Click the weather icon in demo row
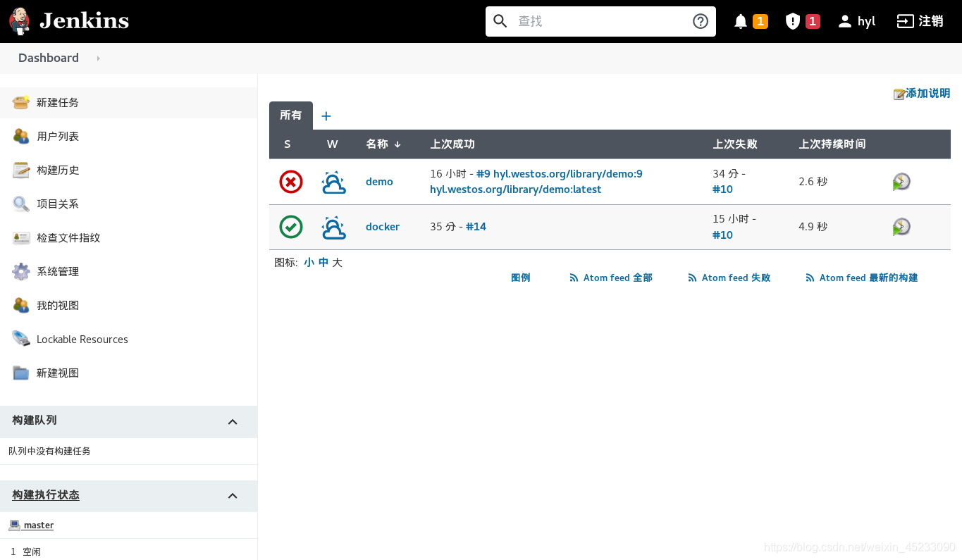The image size is (962, 560). (333, 182)
